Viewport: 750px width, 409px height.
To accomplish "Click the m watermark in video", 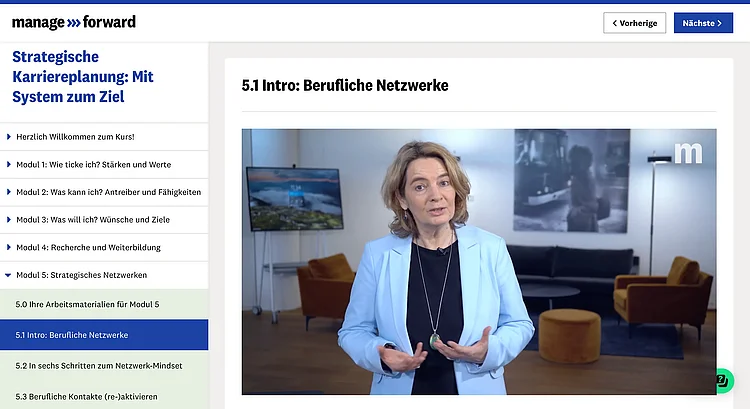I will 688,153.
